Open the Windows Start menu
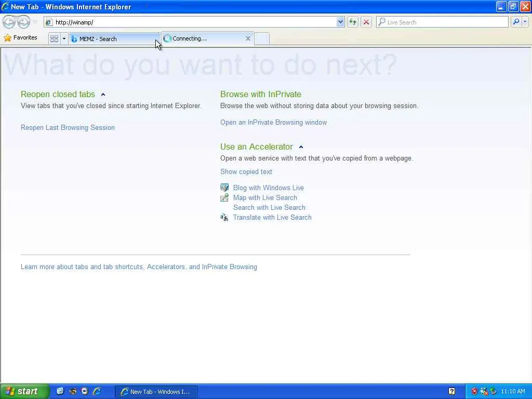This screenshot has width=532, height=399. (24, 391)
